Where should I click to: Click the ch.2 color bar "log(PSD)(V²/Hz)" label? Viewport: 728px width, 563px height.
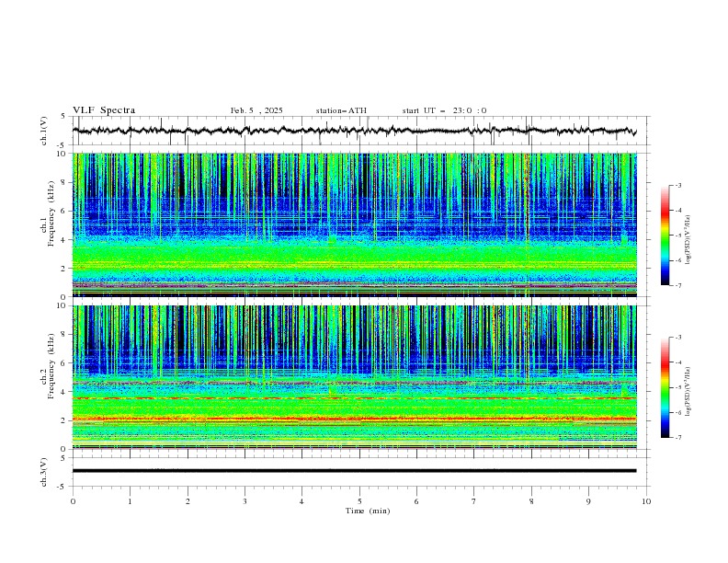pos(688,391)
